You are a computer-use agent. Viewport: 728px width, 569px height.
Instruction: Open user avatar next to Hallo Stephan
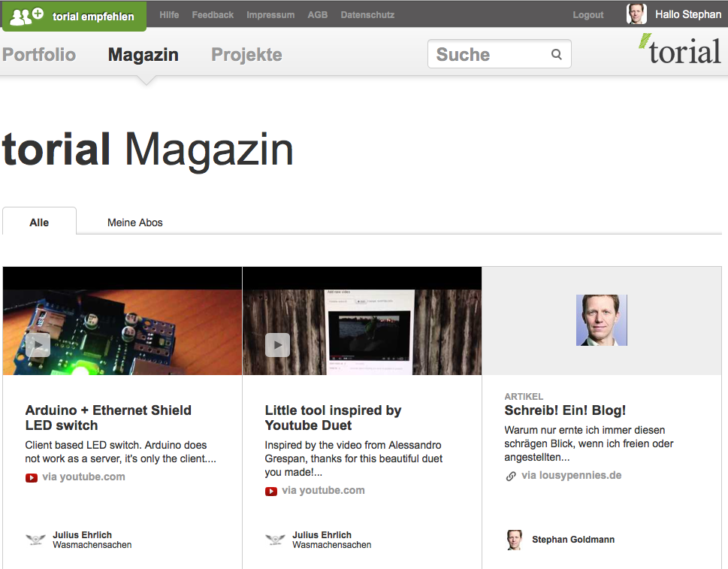point(636,14)
